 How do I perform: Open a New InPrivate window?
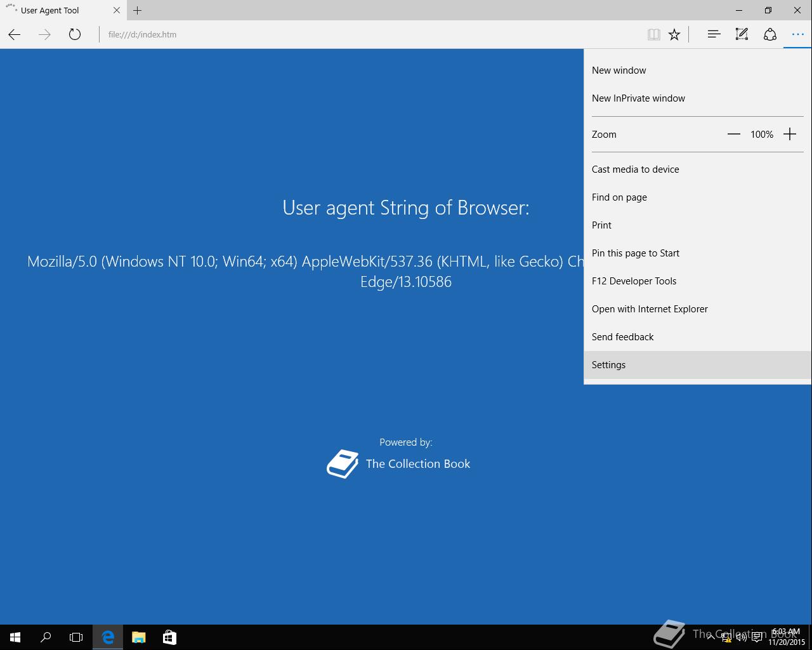pos(698,98)
